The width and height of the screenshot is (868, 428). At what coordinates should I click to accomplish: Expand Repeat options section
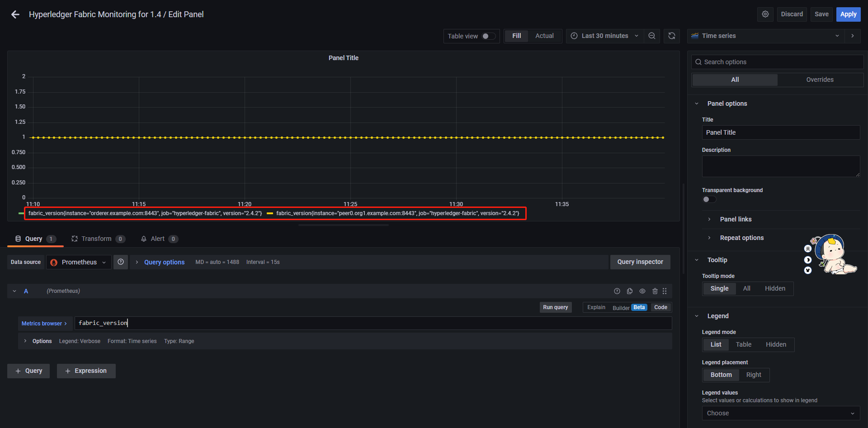pos(741,238)
